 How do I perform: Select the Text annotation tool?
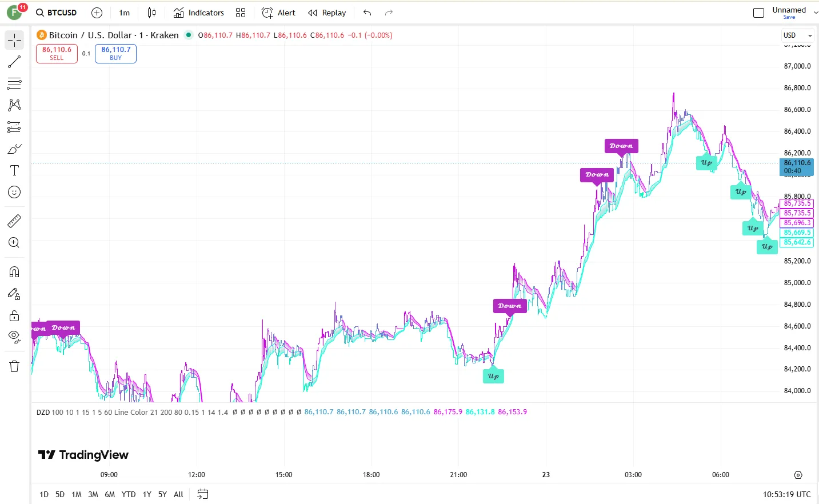tap(14, 170)
